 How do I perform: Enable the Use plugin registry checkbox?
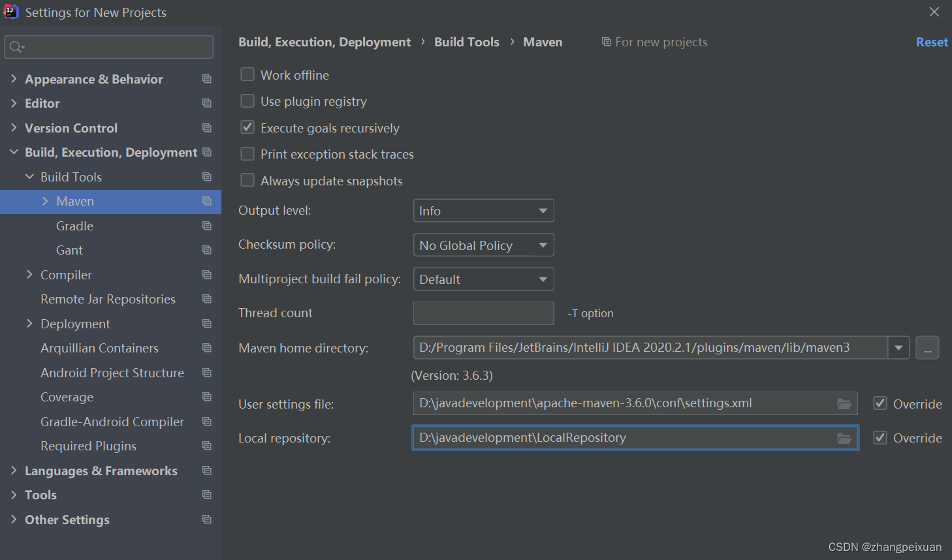coord(247,101)
